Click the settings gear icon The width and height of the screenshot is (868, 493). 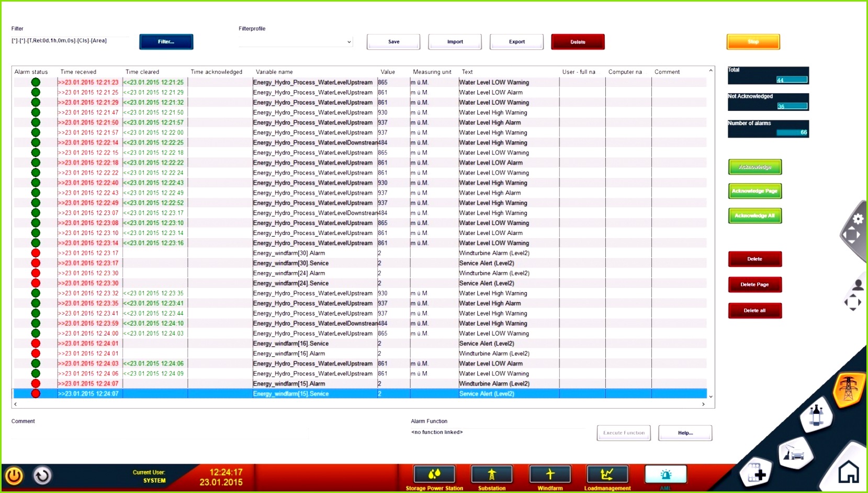[858, 219]
